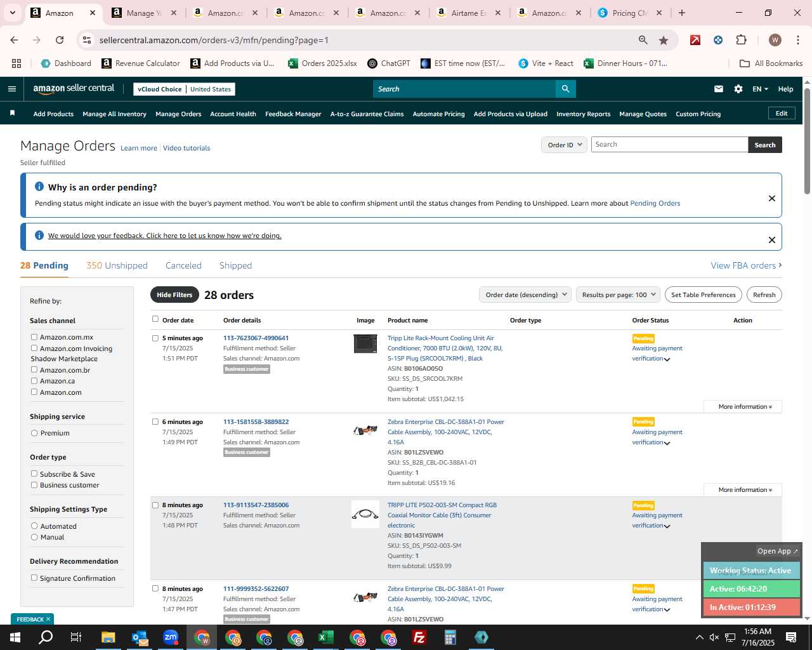Switch to the Shipped orders tab
The width and height of the screenshot is (812, 650).
pyautogui.click(x=235, y=265)
